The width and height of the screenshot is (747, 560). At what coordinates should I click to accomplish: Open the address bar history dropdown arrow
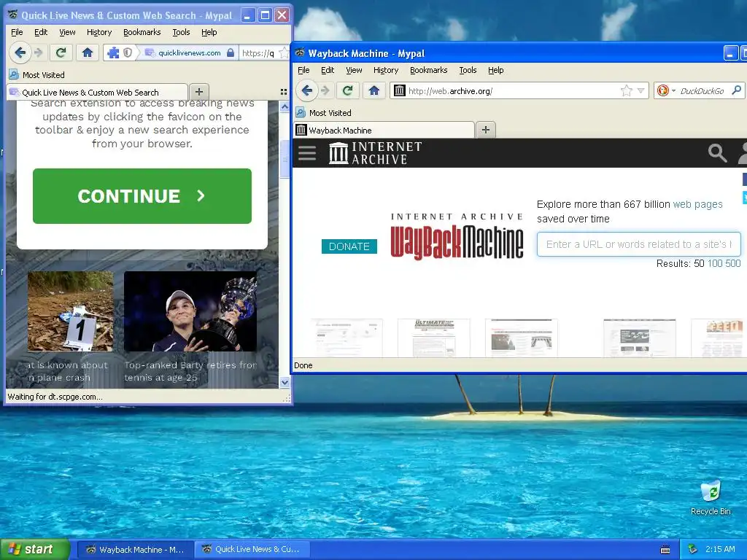pyautogui.click(x=640, y=90)
